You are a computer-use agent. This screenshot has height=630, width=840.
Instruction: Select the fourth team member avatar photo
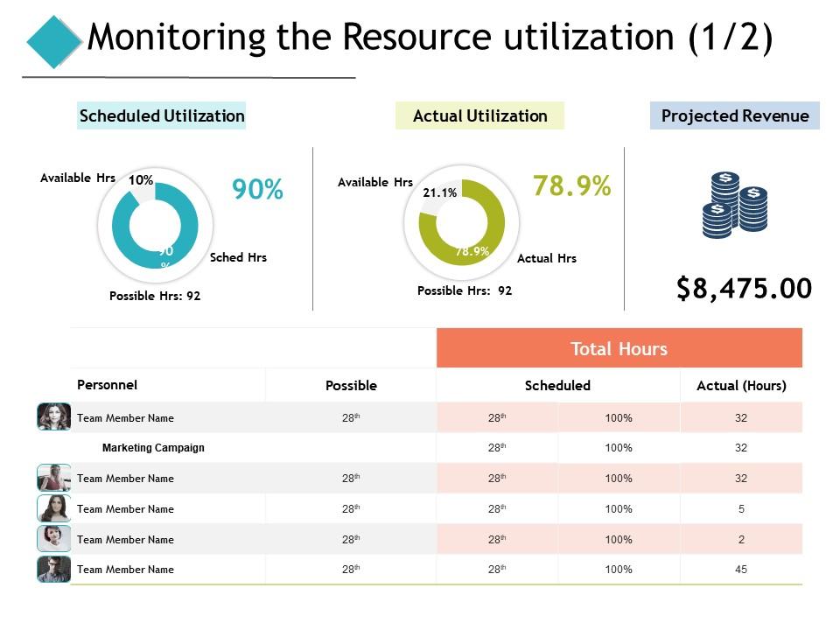(53, 539)
